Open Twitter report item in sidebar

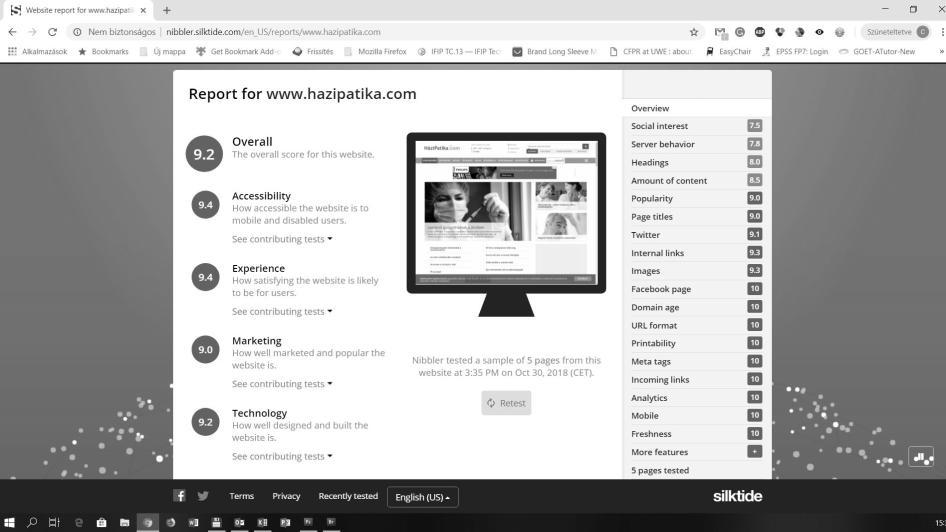[697, 235]
